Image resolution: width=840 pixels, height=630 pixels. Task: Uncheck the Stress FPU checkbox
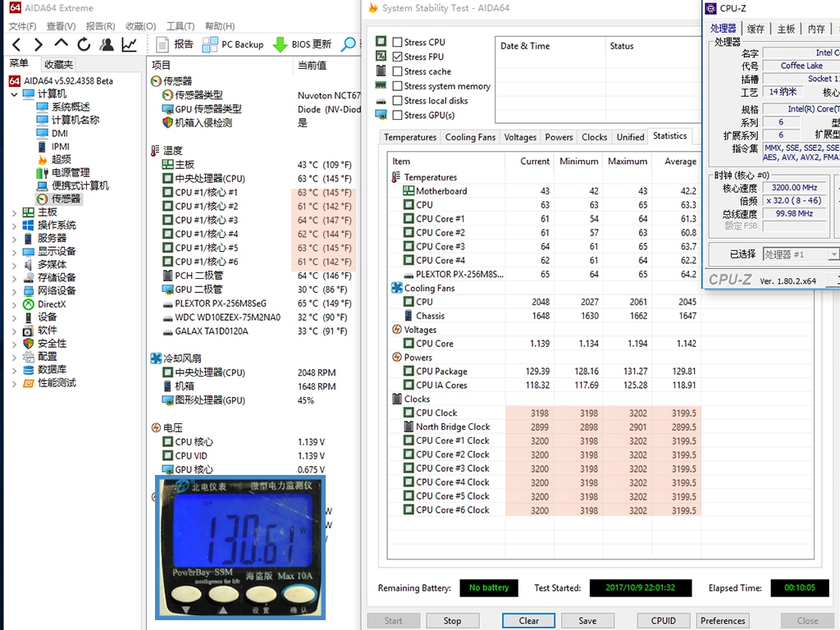pos(398,57)
